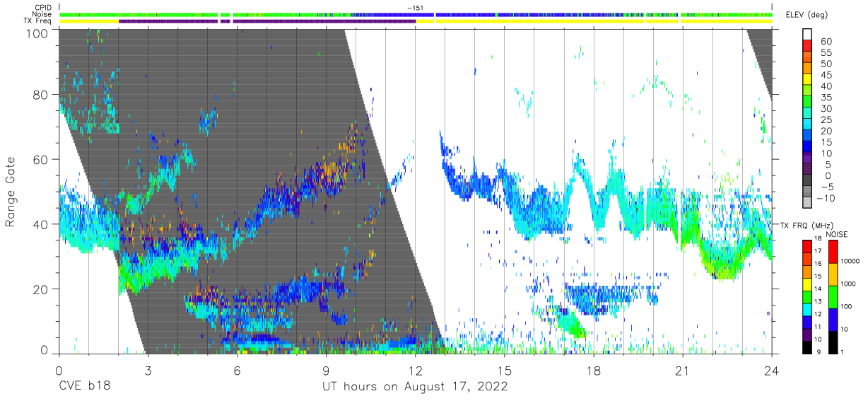
Task: Click the 12 hour tick label on time axis
Action: click(x=415, y=370)
